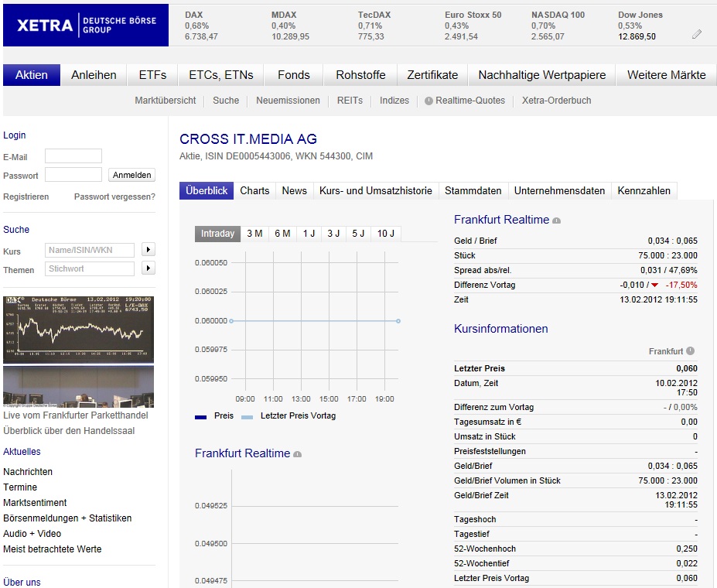Screen dimensions: 717x588
Task: Open the Weitere Märkte menu
Action: (666, 75)
